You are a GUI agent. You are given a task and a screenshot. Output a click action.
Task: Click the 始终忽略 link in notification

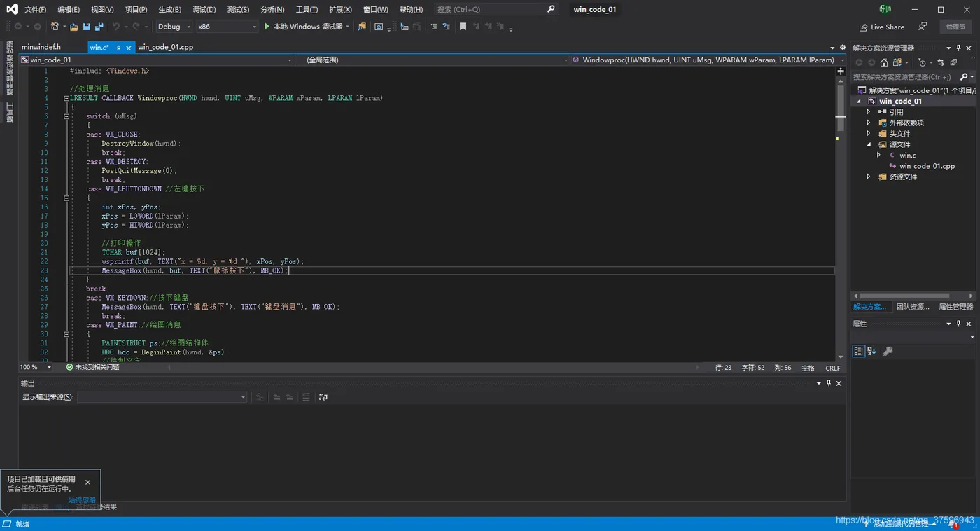coord(82,500)
